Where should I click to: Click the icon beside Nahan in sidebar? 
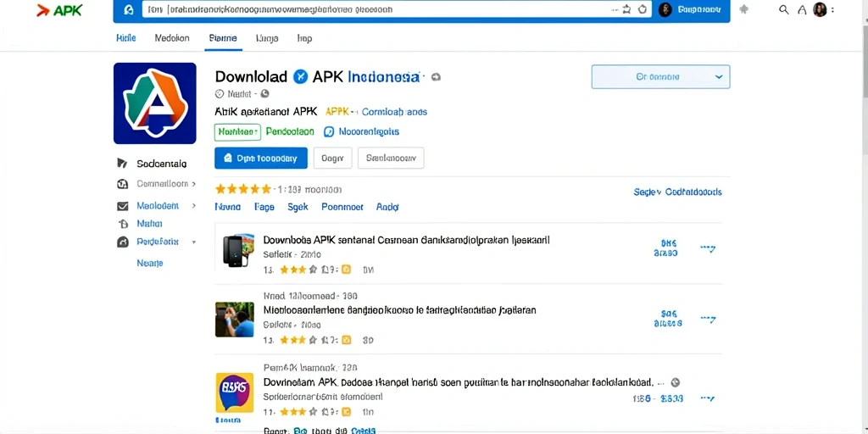pos(124,224)
